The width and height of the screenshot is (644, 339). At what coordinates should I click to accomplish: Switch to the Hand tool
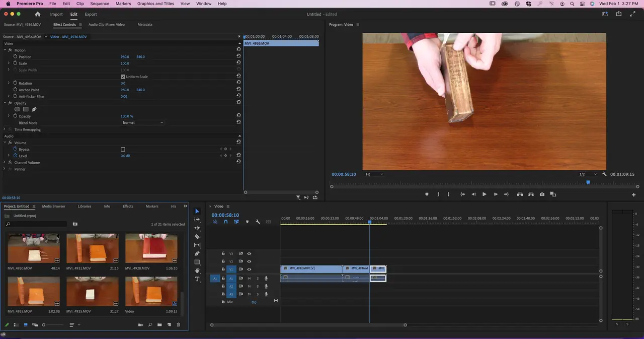197,270
